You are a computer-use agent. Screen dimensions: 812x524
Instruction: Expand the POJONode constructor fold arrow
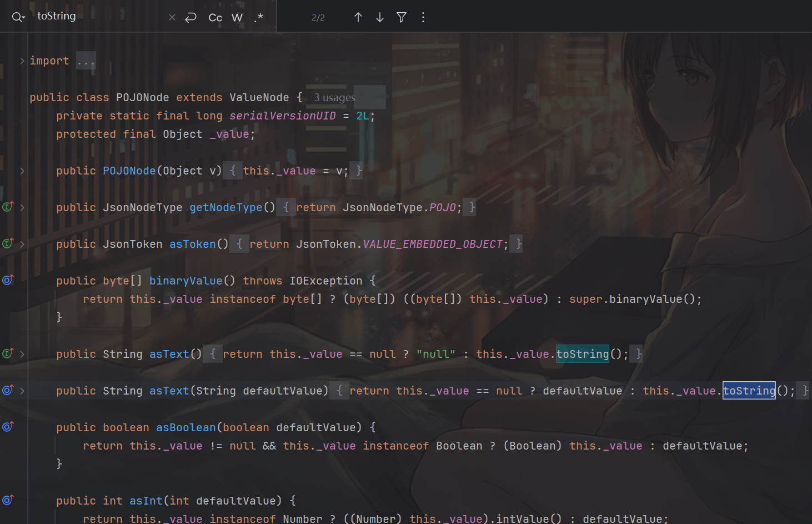click(x=22, y=171)
